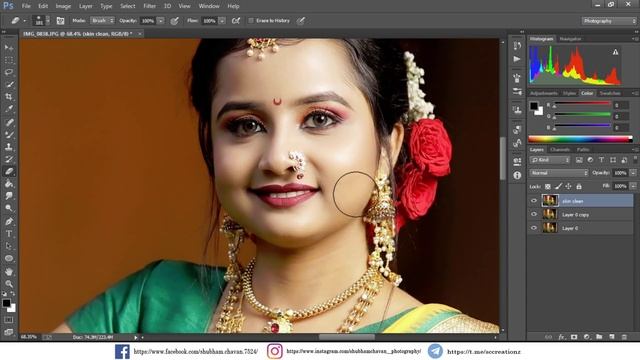640x360 pixels.
Task: Toggle lock transparent pixels
Action: pyautogui.click(x=548, y=187)
